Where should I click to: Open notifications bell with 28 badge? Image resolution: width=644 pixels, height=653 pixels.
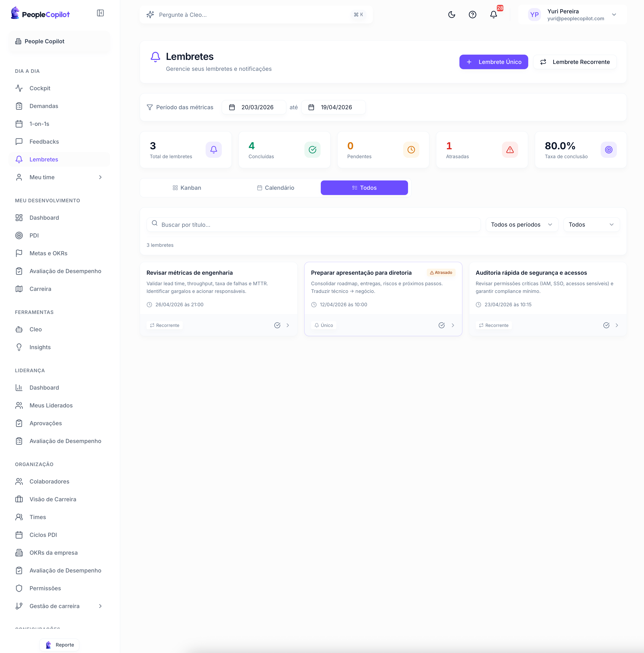[x=493, y=15]
